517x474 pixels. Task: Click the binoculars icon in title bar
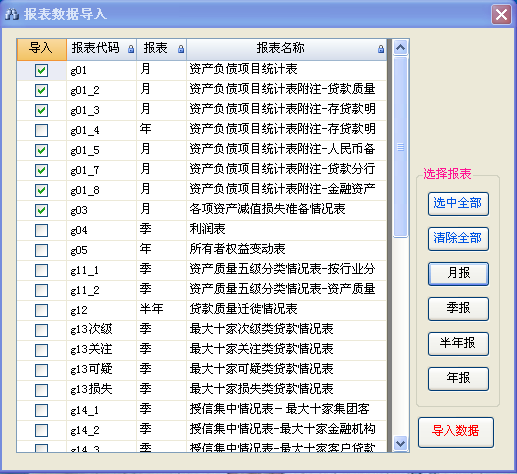coord(12,14)
